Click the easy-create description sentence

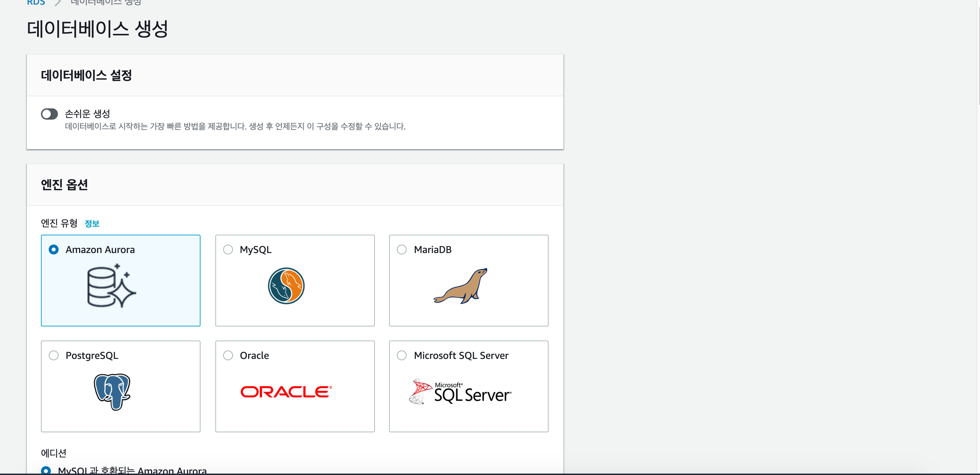[235, 126]
